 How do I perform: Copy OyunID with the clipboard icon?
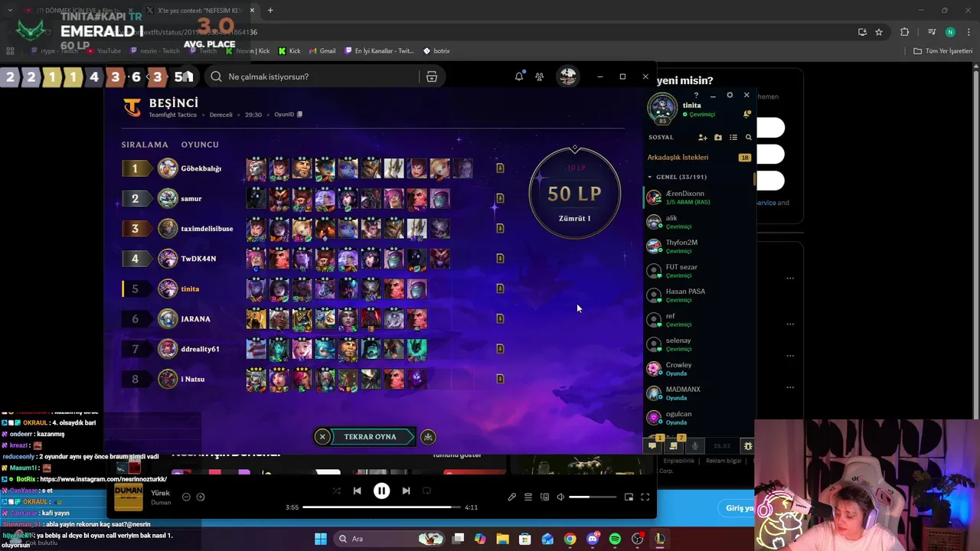(299, 115)
